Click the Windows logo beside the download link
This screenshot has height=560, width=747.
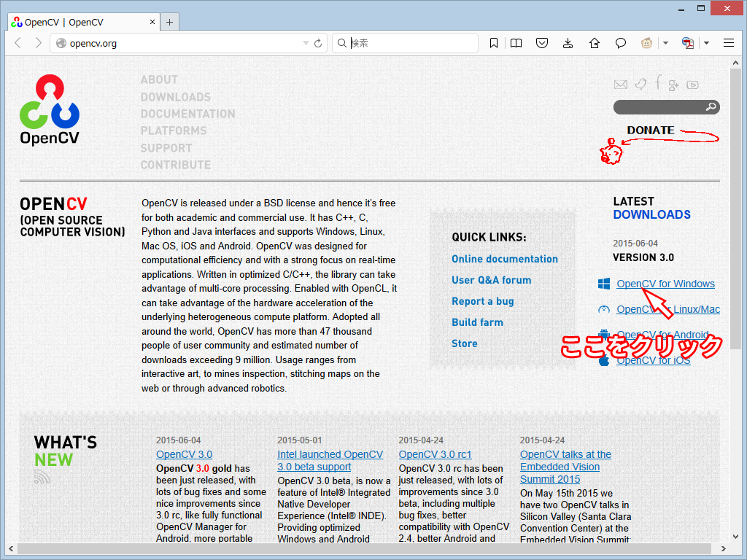[604, 283]
